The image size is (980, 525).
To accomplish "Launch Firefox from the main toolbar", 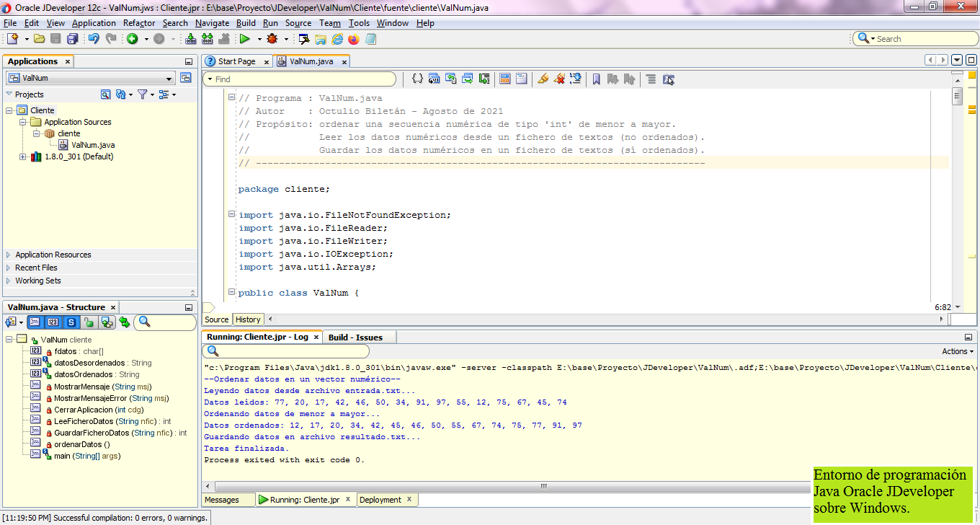I will click(353, 39).
